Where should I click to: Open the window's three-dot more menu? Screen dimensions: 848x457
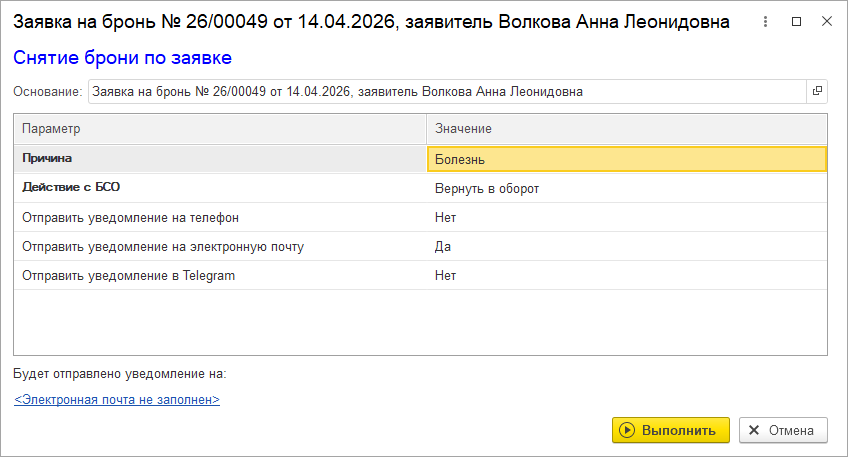765,22
